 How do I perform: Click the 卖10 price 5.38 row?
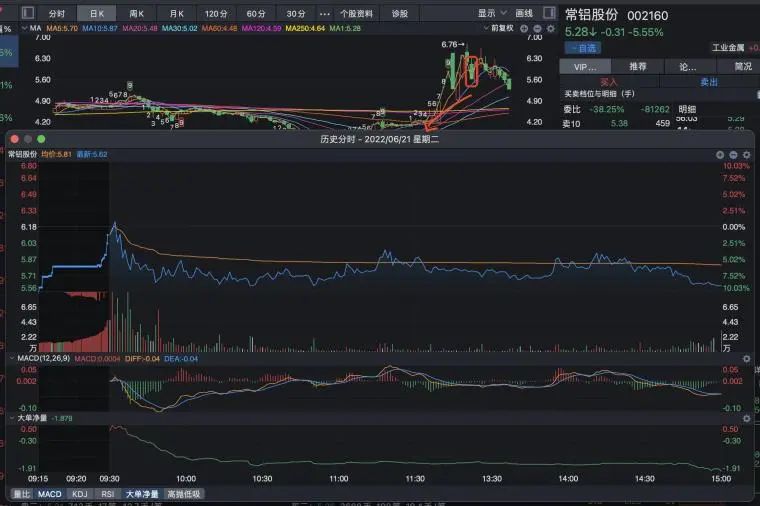pyautogui.click(x=617, y=123)
